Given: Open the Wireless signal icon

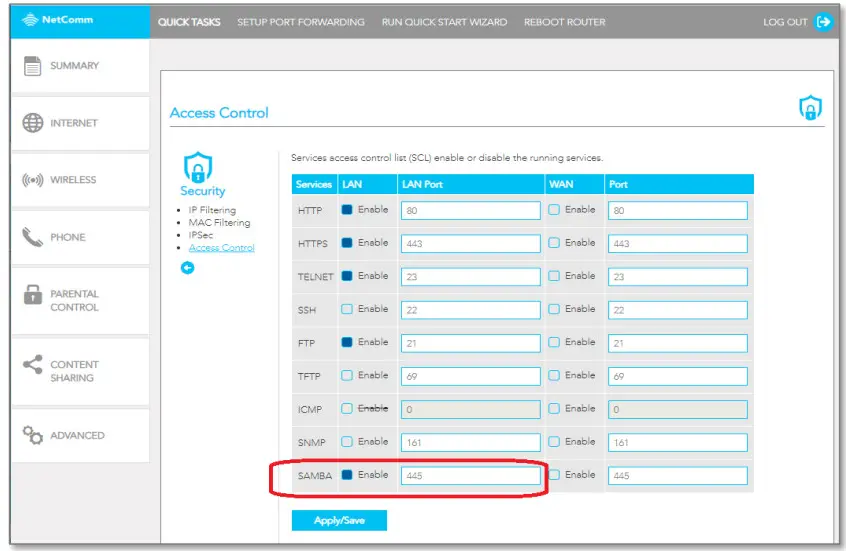Looking at the screenshot, I should [32, 180].
